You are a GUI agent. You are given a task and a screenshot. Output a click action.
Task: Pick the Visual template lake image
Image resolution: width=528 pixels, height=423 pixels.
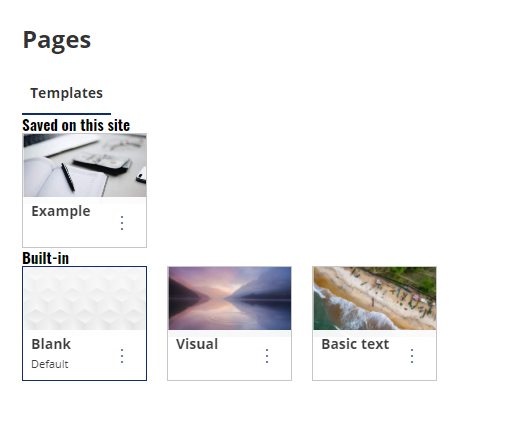tap(230, 298)
